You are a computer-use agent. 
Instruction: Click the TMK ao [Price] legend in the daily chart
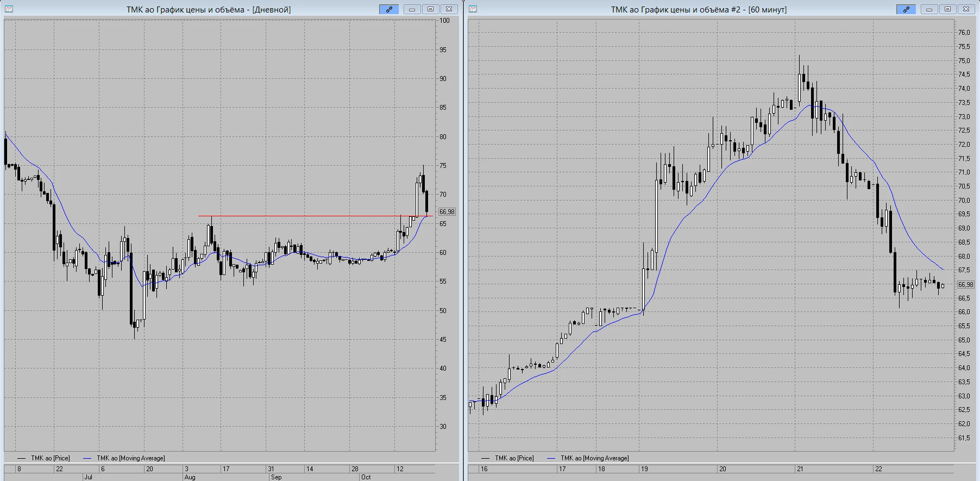point(43,458)
